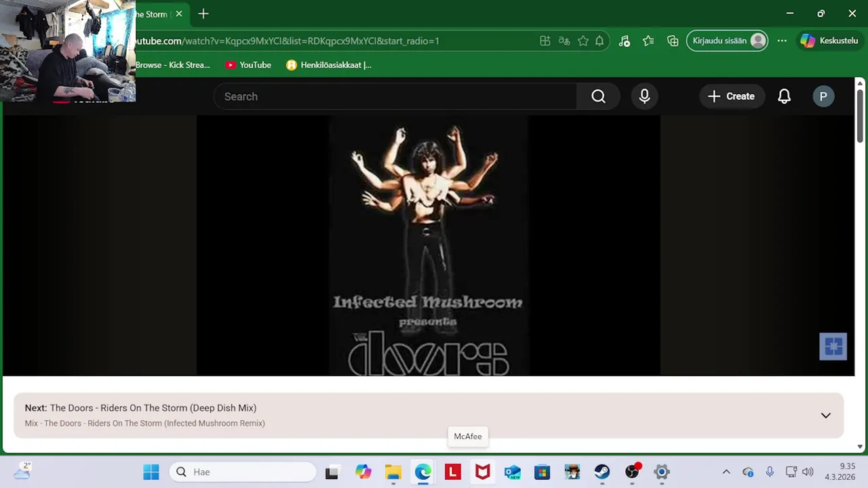The width and height of the screenshot is (868, 488).
Task: Open Settings gear on taskbar
Action: click(x=662, y=472)
